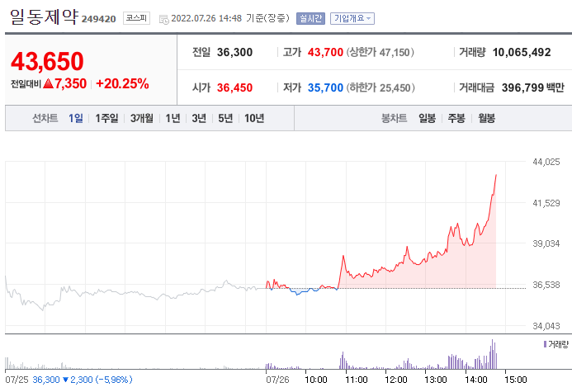The height and width of the screenshot is (392, 572).
Task: Click the high price 43,700
Action: click(325, 53)
